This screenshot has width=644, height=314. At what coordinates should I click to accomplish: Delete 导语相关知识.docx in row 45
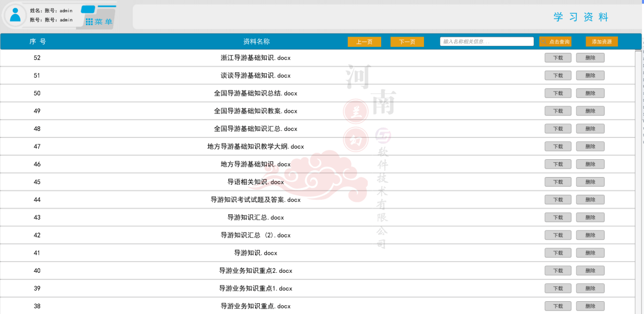coord(590,182)
